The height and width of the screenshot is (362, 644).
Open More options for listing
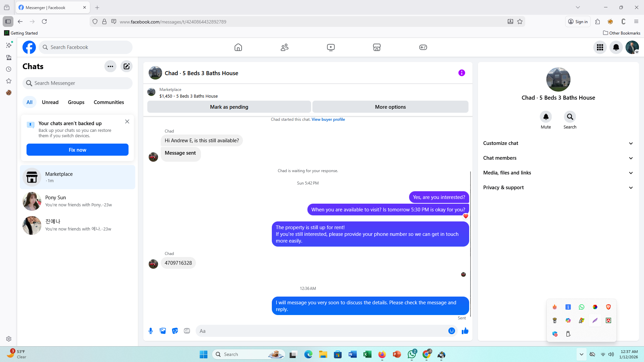pos(390,107)
